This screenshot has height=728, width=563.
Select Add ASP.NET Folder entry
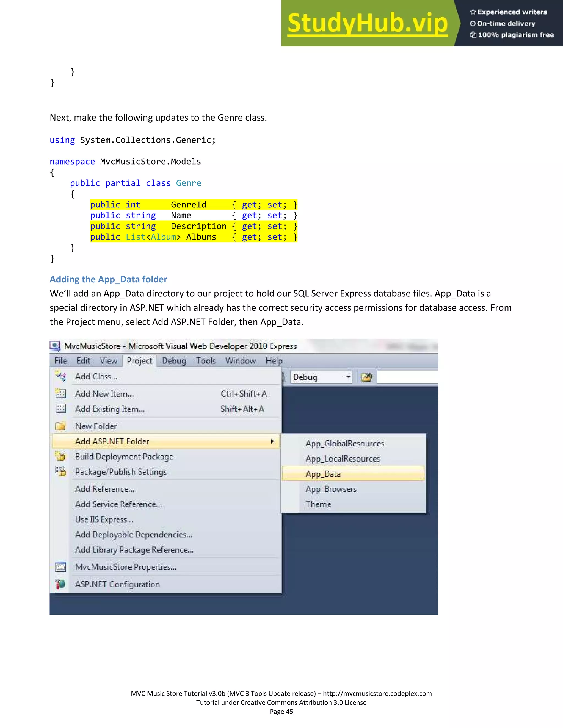(166, 441)
